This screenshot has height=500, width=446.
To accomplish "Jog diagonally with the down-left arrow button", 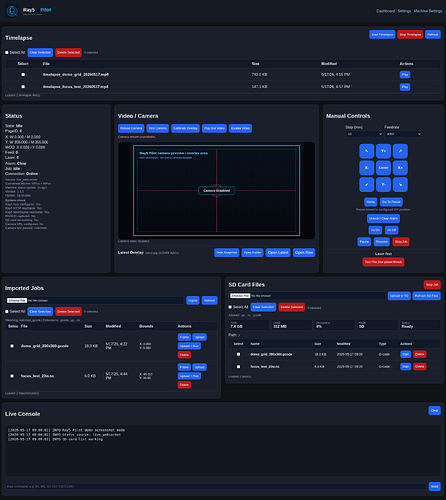I will coord(367,184).
